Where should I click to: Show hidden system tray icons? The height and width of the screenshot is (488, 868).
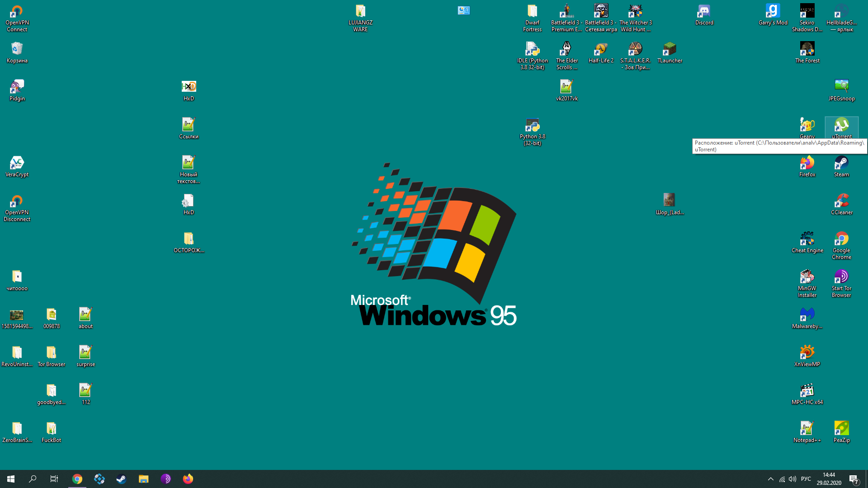771,479
